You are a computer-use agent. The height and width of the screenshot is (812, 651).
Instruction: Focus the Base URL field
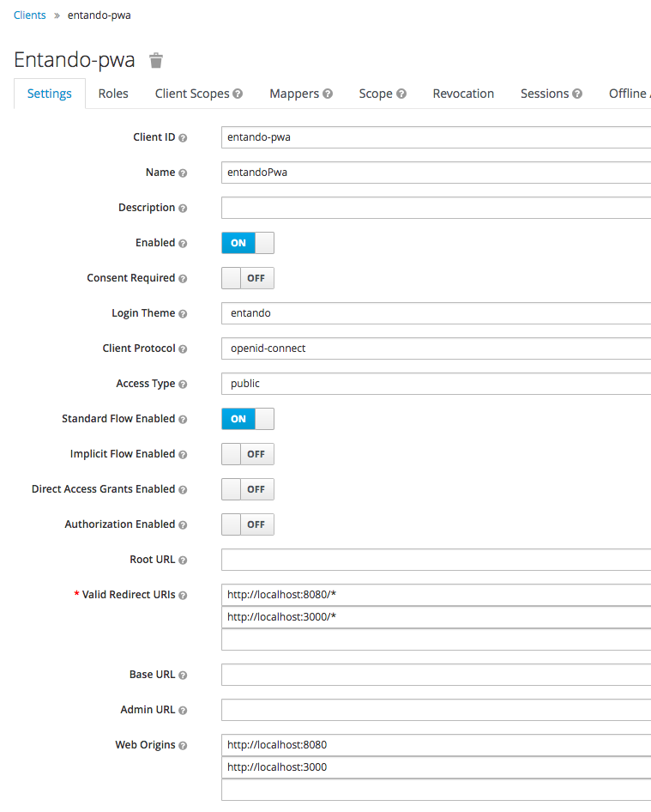coord(437,675)
